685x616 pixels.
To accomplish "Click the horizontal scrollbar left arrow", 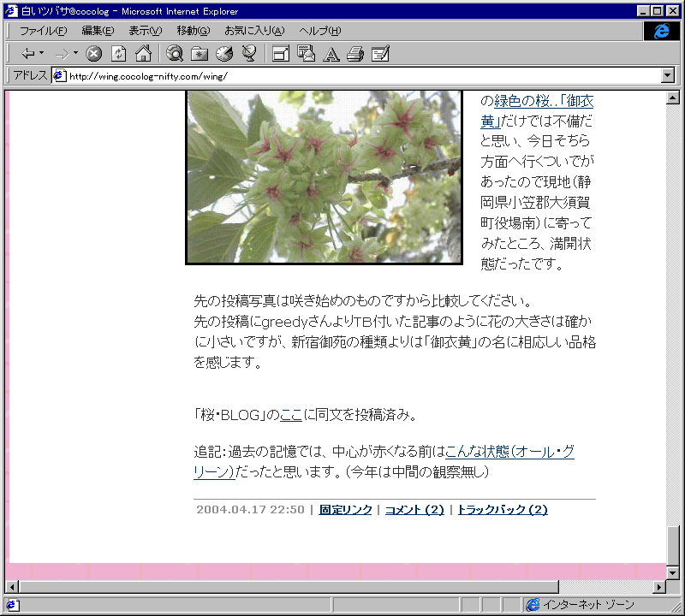I will click(x=12, y=587).
